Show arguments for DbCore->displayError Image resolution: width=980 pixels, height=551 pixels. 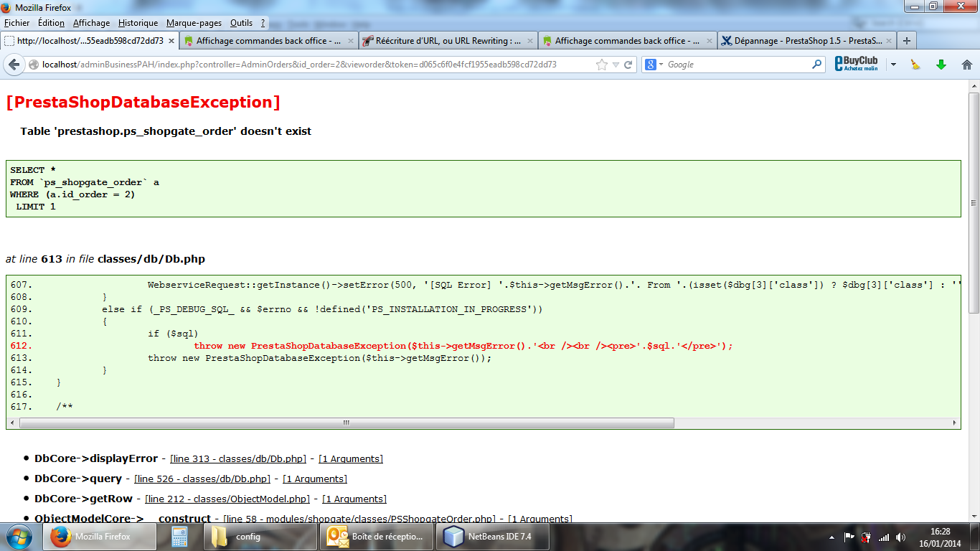point(351,458)
